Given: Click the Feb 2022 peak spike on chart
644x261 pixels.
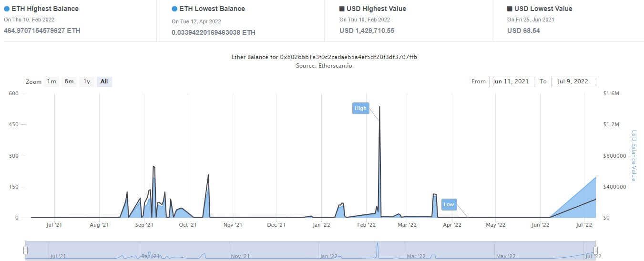Looking at the screenshot, I should tap(379, 107).
